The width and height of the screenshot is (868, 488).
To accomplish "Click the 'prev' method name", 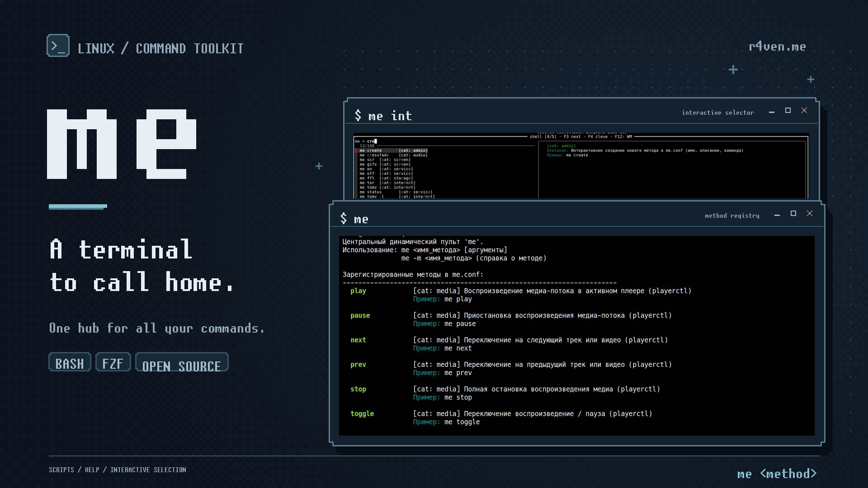I will click(x=358, y=365).
